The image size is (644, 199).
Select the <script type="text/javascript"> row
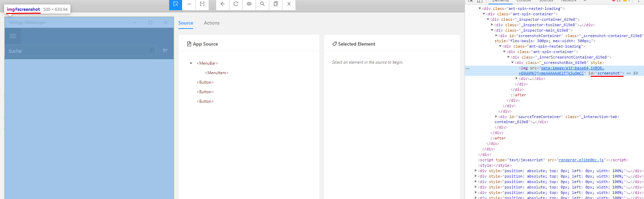[x=553, y=160]
